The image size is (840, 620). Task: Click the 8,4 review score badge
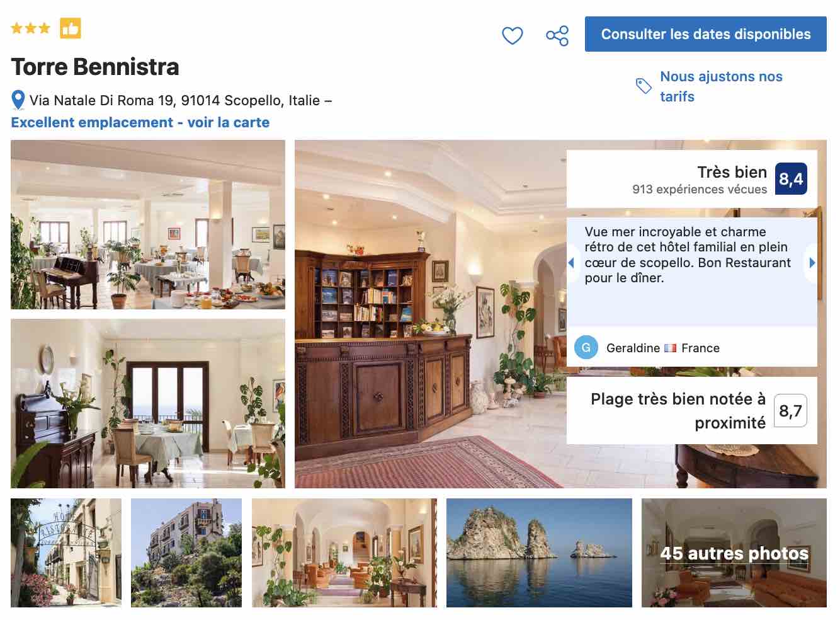(x=791, y=179)
